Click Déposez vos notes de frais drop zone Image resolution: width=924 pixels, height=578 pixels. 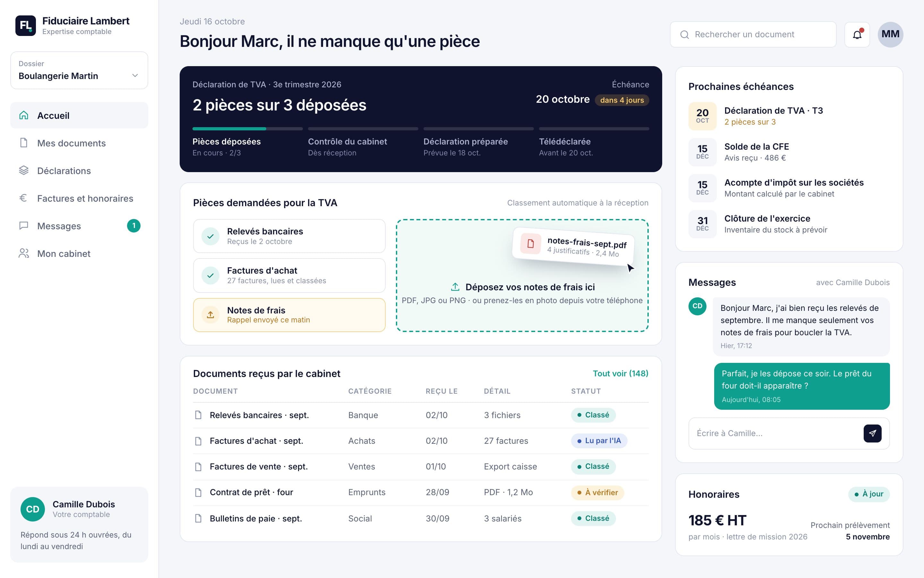[522, 276]
